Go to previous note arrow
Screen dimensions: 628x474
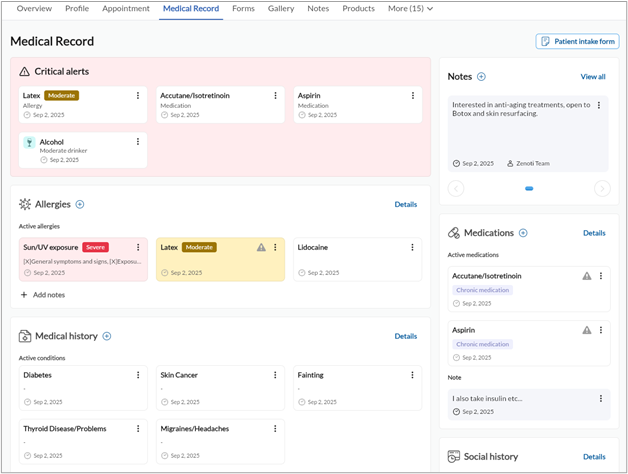tap(456, 188)
